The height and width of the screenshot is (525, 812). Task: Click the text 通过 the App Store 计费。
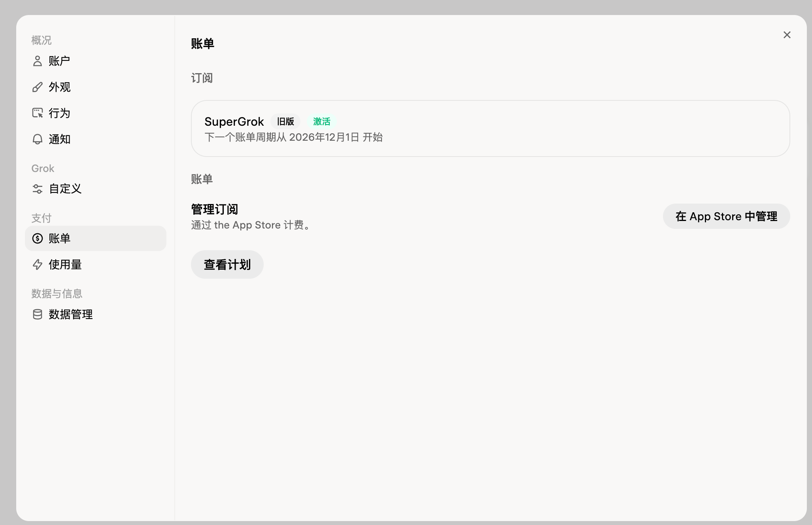pos(251,225)
